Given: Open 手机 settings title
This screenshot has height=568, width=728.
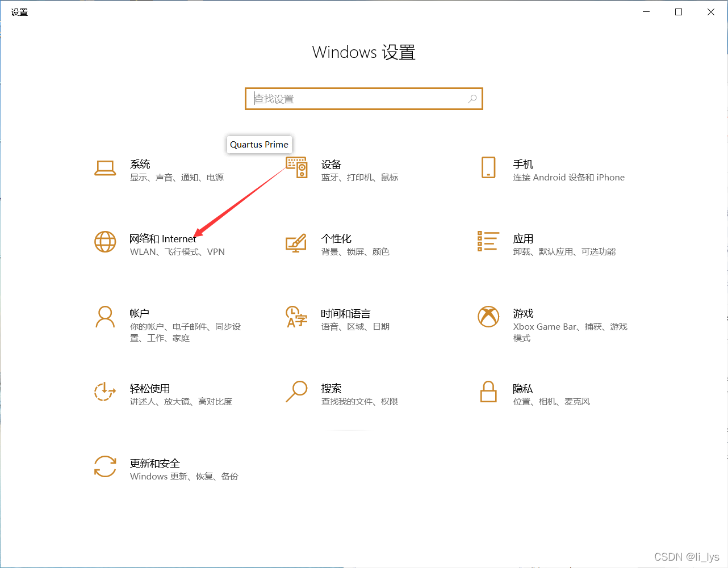Looking at the screenshot, I should (524, 164).
